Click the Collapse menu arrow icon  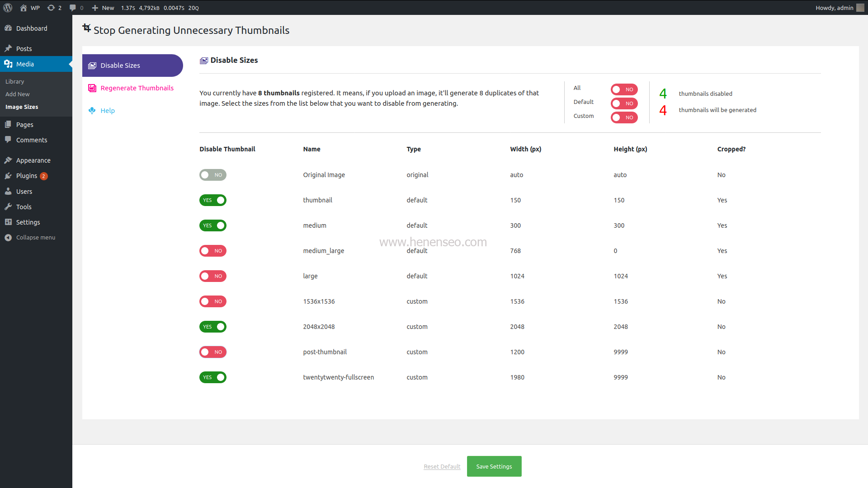[8, 237]
